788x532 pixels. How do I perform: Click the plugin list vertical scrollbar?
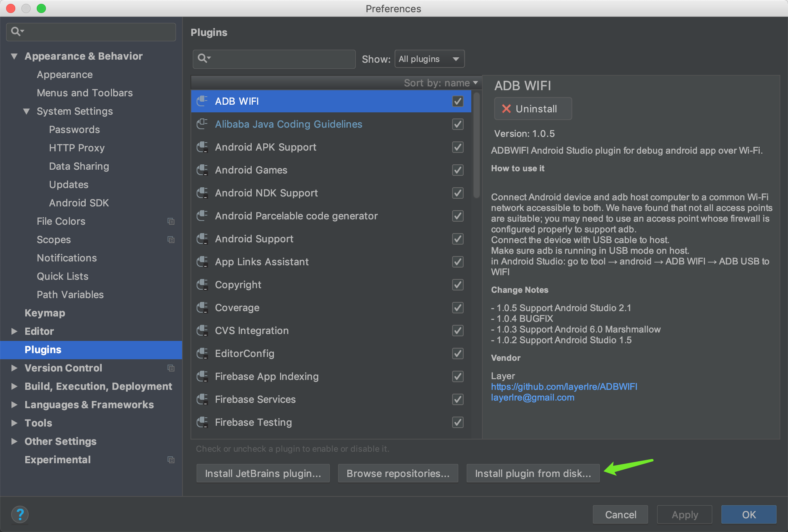coord(476,145)
